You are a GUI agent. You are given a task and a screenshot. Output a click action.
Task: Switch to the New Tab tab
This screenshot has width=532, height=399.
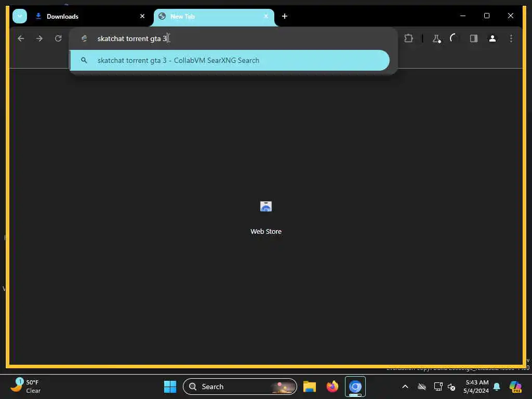(215, 16)
